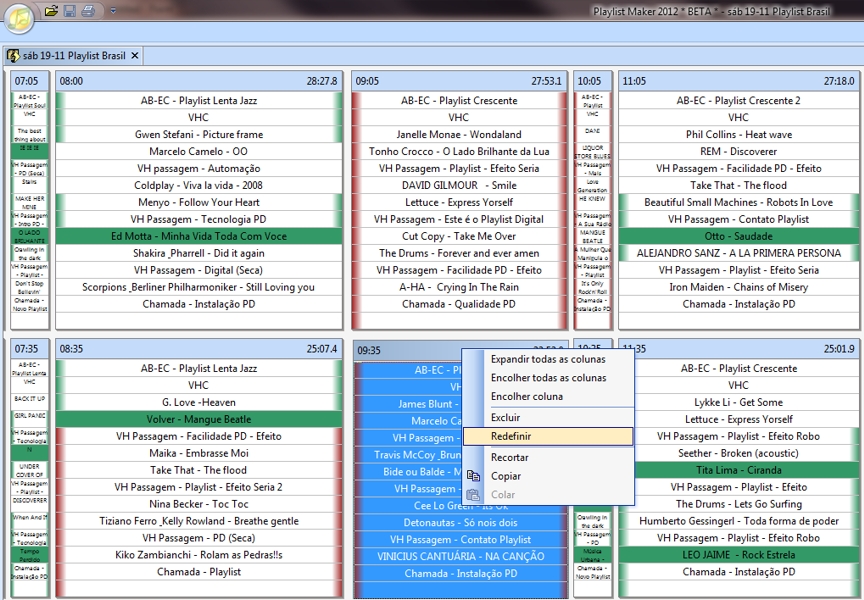Select Shakira _Pharrell - Did it again
864x600 pixels.
[198, 253]
